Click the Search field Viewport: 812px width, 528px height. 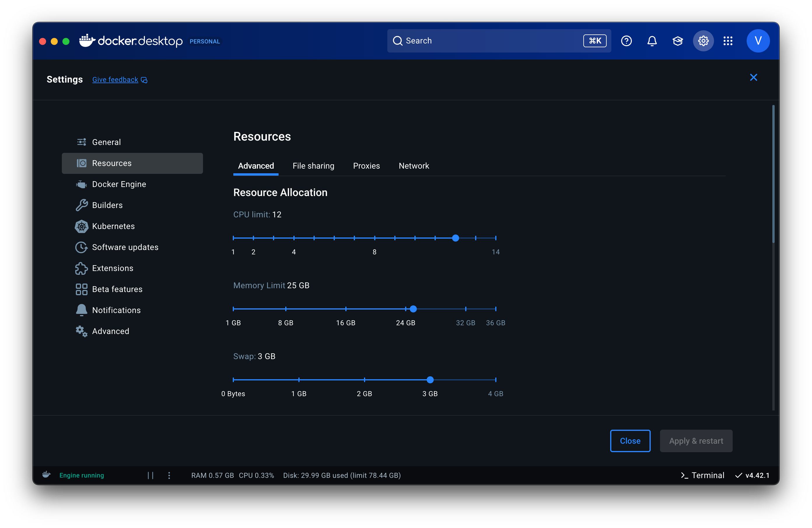(x=499, y=41)
